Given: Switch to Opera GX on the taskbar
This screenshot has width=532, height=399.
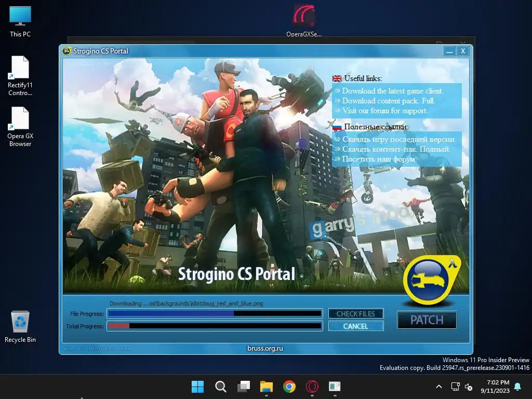Looking at the screenshot, I should pyautogui.click(x=312, y=387).
